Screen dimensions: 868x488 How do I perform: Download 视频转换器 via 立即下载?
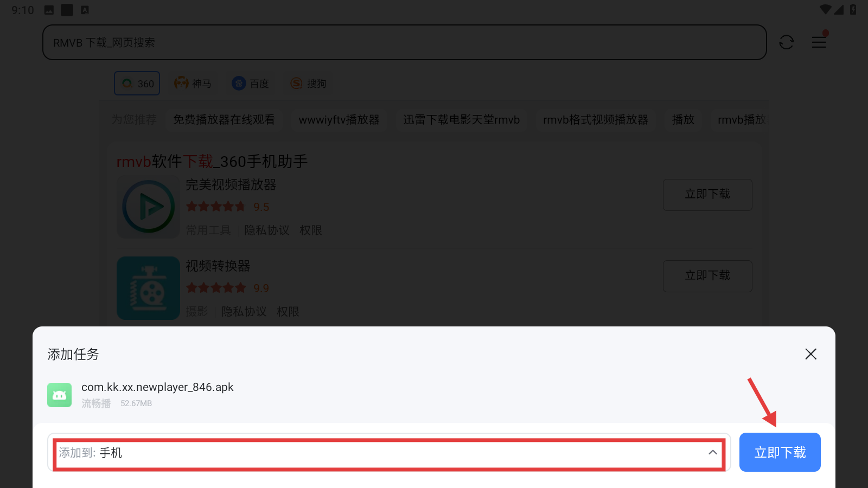coord(707,276)
